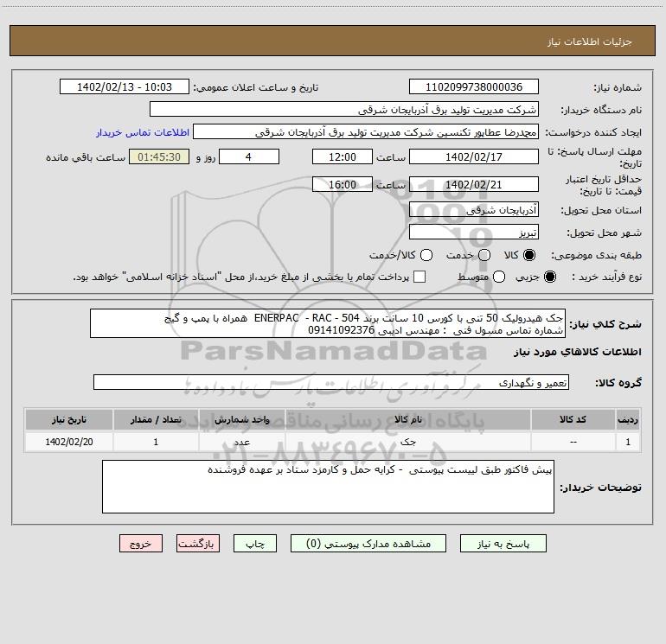The width and height of the screenshot is (666, 644).
Task: Click the buyer organization name field
Action: point(344,110)
